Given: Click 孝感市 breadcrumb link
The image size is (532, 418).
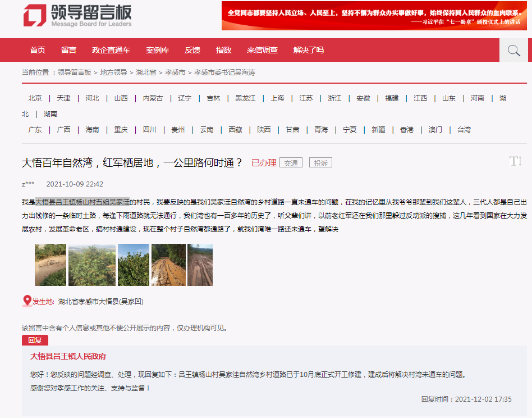Looking at the screenshot, I should [x=175, y=72].
